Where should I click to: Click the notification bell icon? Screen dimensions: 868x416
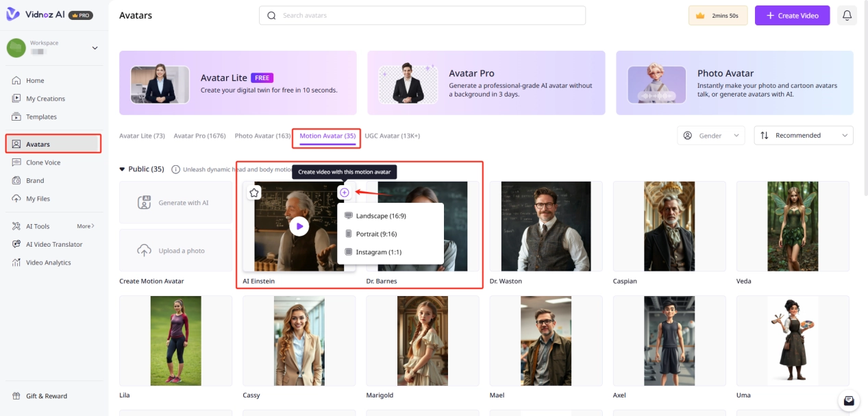(847, 15)
